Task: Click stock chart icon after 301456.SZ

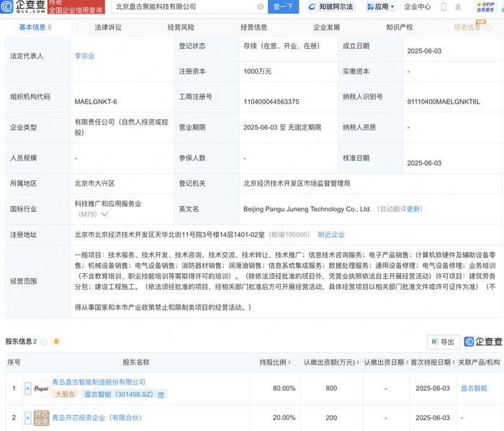Action: (161, 395)
